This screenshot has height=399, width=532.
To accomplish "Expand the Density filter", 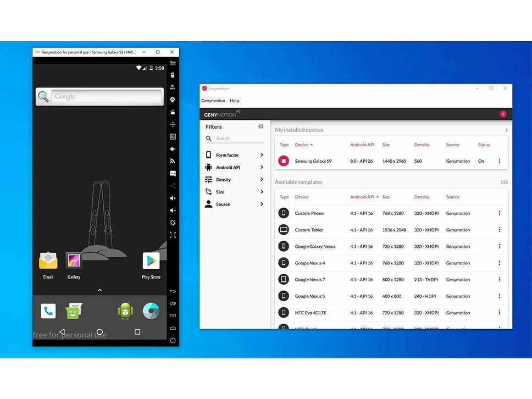I will [234, 180].
